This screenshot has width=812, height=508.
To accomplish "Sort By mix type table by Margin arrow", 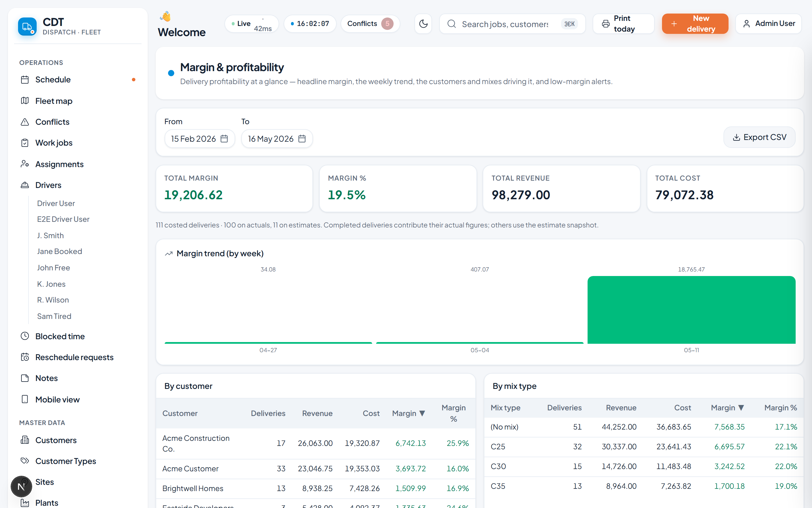I will coord(742,408).
